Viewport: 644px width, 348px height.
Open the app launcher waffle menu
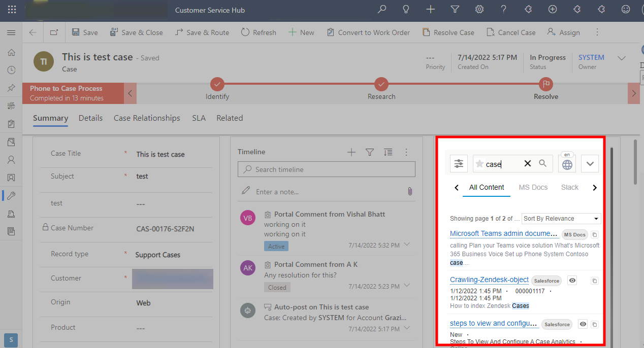(x=12, y=10)
